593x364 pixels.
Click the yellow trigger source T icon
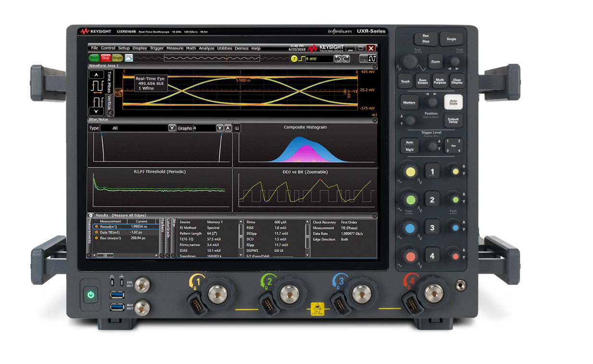tap(294, 59)
